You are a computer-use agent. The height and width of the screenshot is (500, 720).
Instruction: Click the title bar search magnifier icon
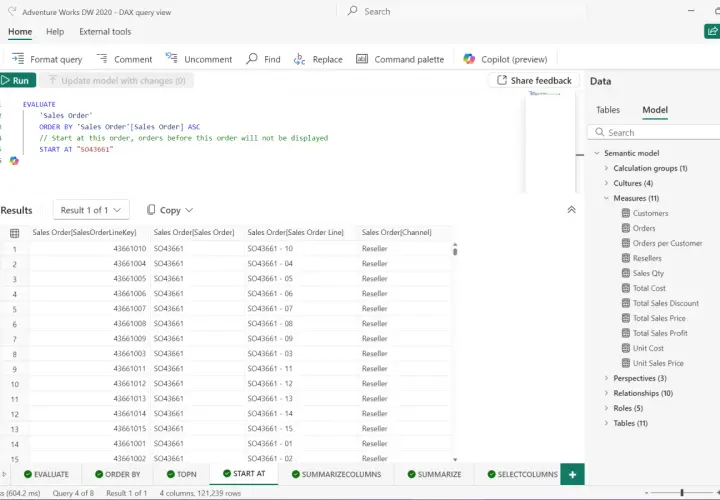(352, 11)
